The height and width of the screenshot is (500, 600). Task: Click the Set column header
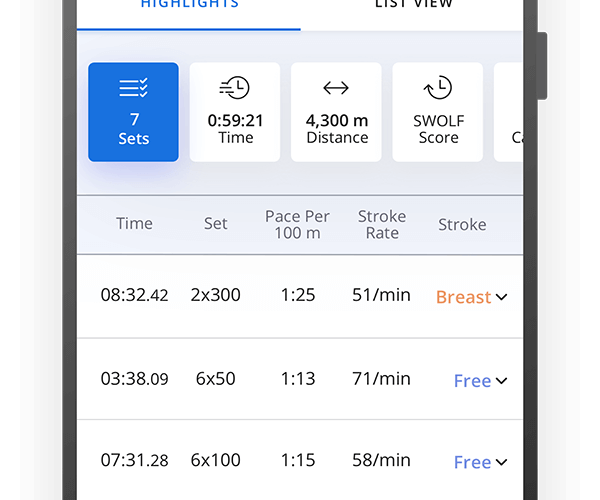coord(216,224)
